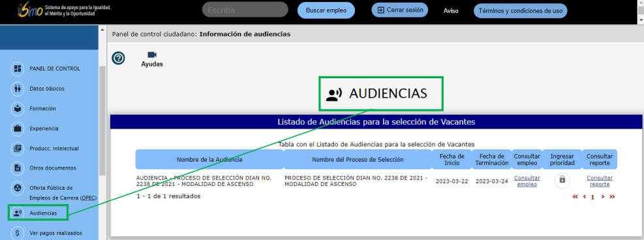Click the Formación book icon

(x=17, y=109)
